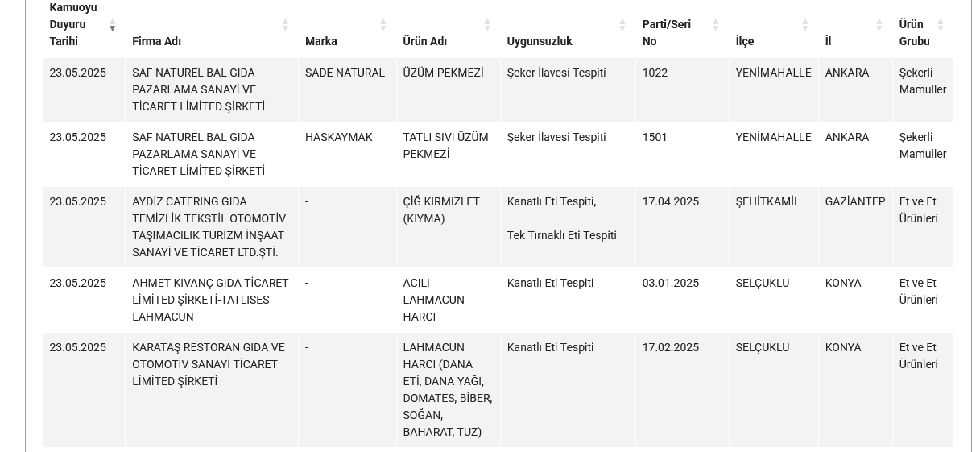
Task: Click the Parti/Seri No sort arrows
Action: [716, 25]
